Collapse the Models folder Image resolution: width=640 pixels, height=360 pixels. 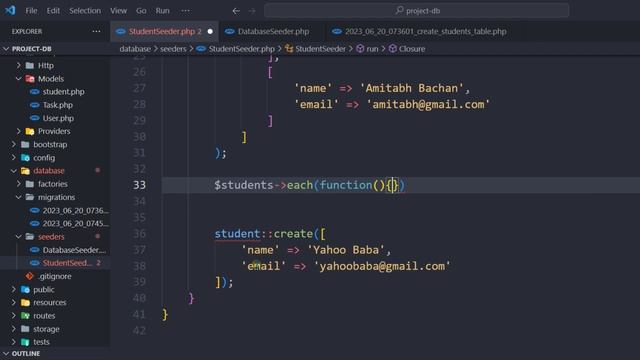pyautogui.click(x=18, y=78)
